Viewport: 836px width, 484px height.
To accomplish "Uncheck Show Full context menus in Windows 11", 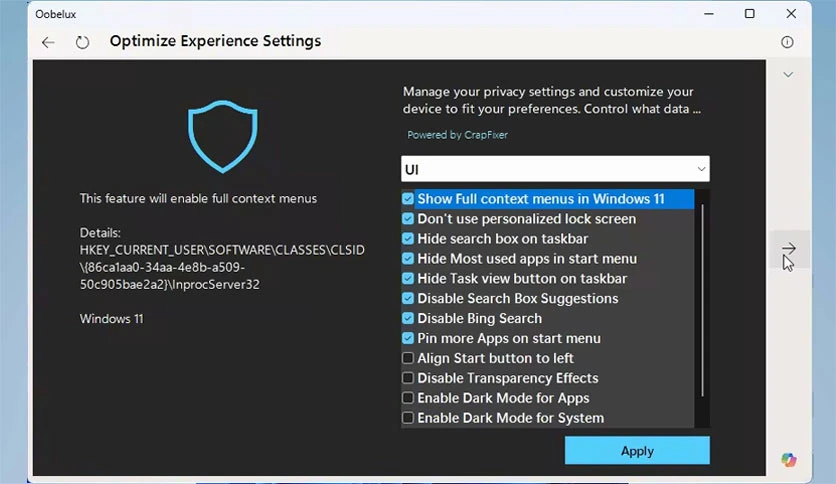I will point(408,199).
